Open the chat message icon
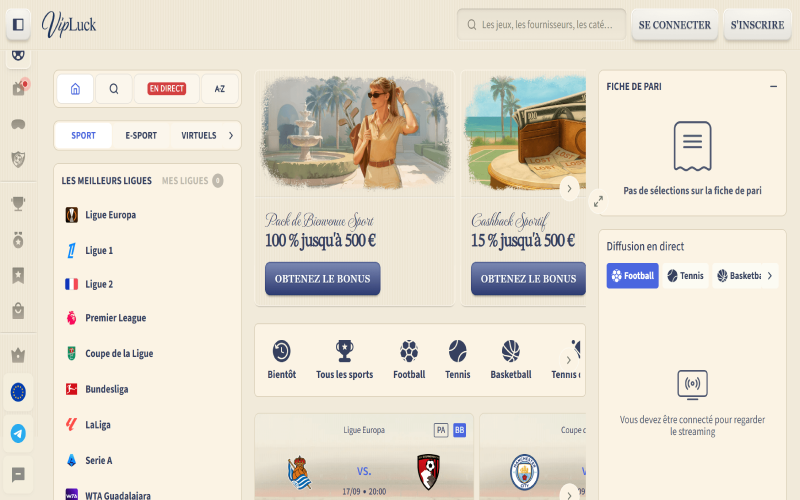The height and width of the screenshot is (500, 800). pos(18,475)
